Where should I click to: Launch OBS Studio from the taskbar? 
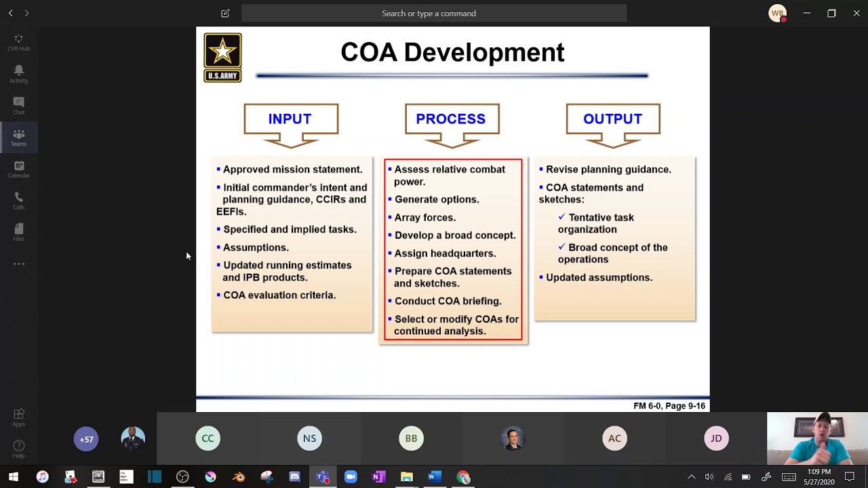point(182,476)
